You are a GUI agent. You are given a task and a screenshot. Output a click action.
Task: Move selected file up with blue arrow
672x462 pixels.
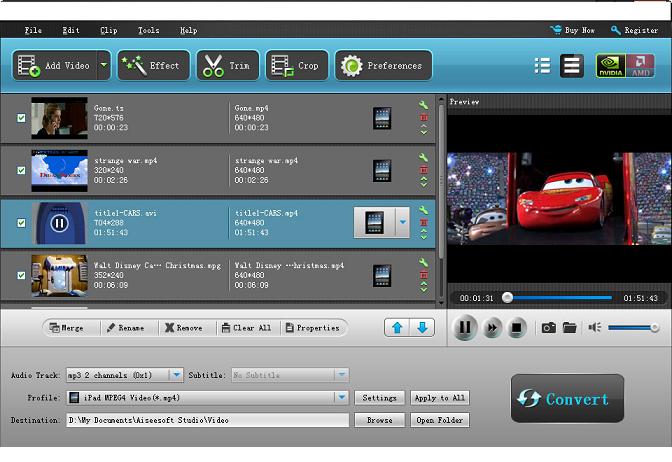[x=397, y=328]
